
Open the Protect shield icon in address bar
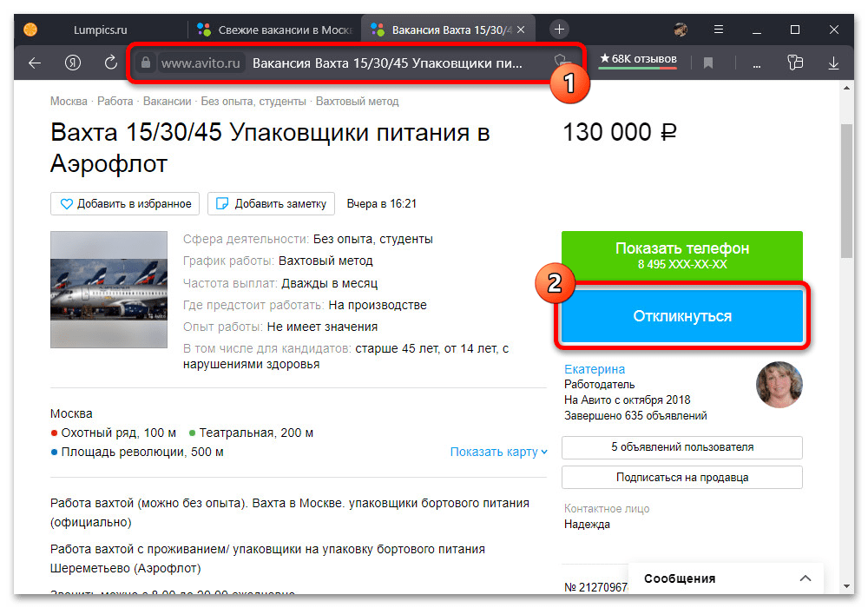[561, 61]
